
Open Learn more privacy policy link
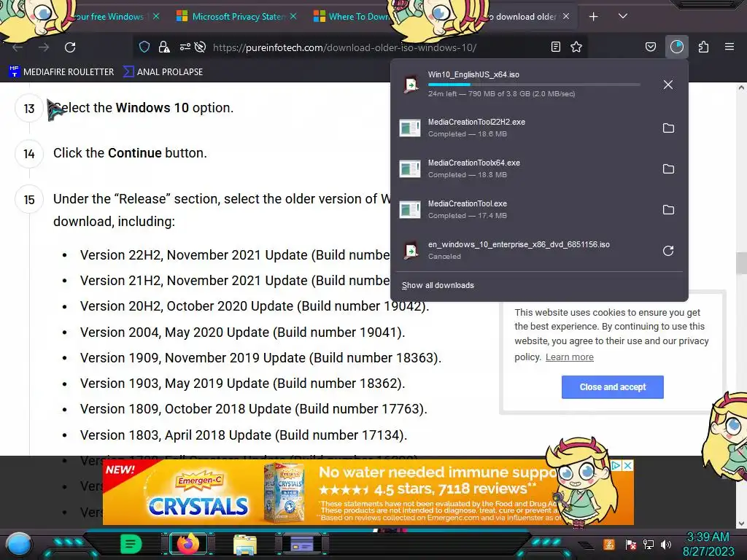569,357
